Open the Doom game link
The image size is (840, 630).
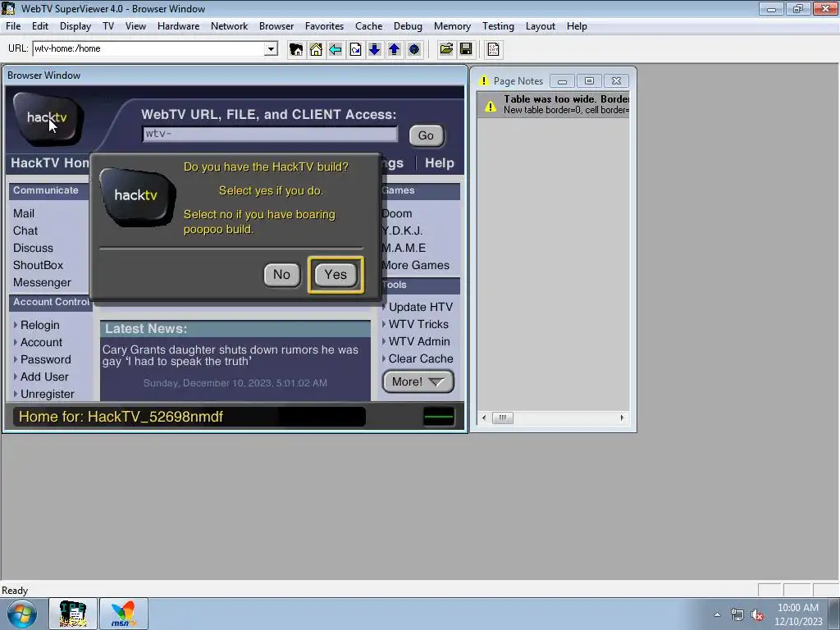coord(397,213)
